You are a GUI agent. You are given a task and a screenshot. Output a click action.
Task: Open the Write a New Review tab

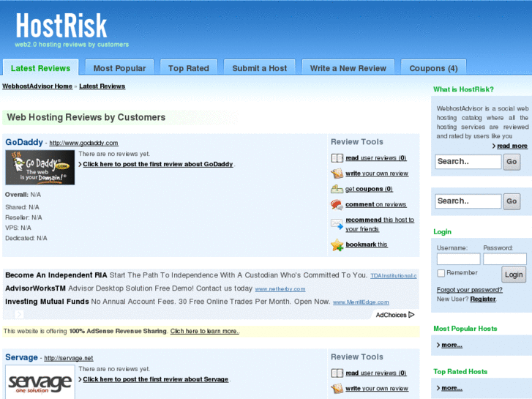[348, 68]
